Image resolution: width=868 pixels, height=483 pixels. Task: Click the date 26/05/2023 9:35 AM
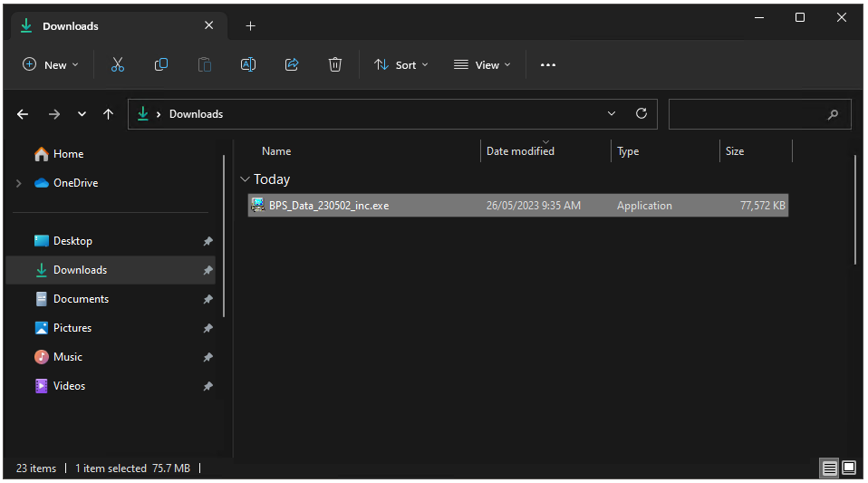tap(533, 206)
